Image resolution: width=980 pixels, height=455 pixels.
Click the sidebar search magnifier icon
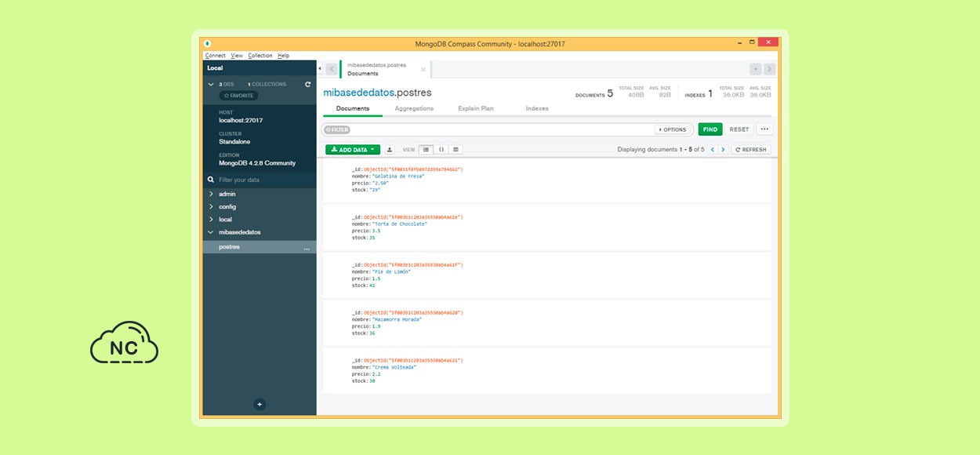coord(211,180)
